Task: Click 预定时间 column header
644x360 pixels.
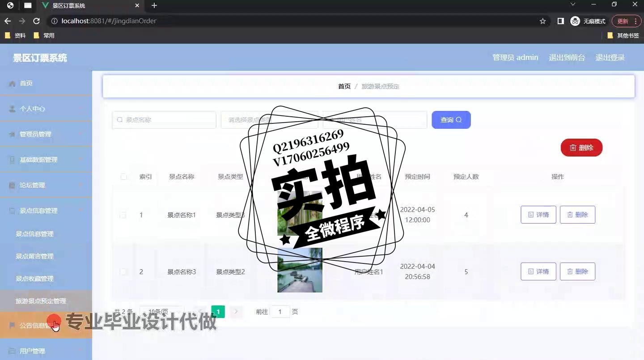Action: (x=417, y=177)
